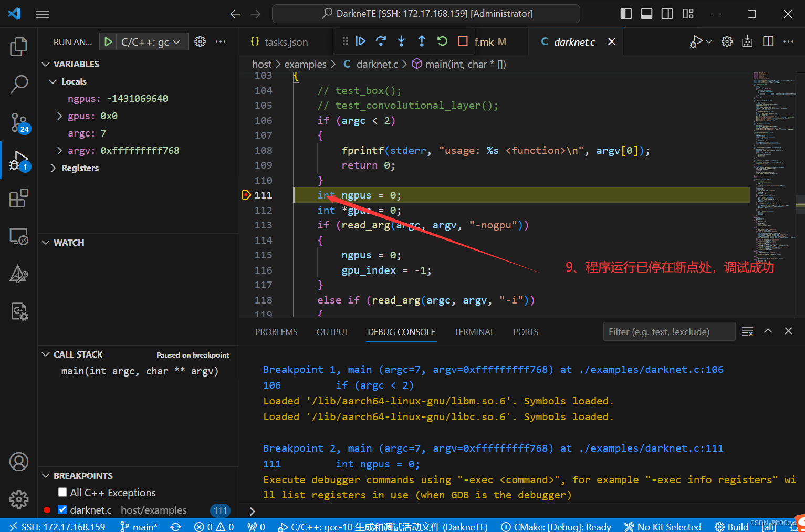
Task: Open the Explorer view in activity bar
Action: (19, 47)
